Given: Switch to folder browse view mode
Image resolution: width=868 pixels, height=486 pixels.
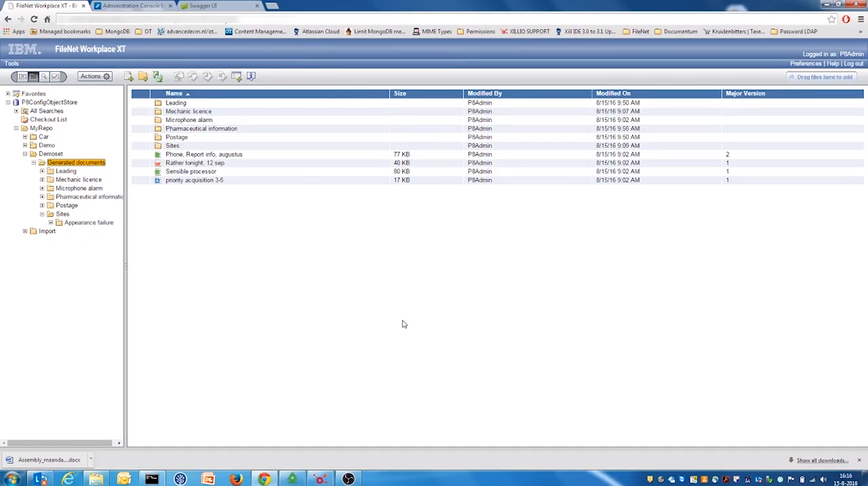Looking at the screenshot, I should [x=34, y=76].
